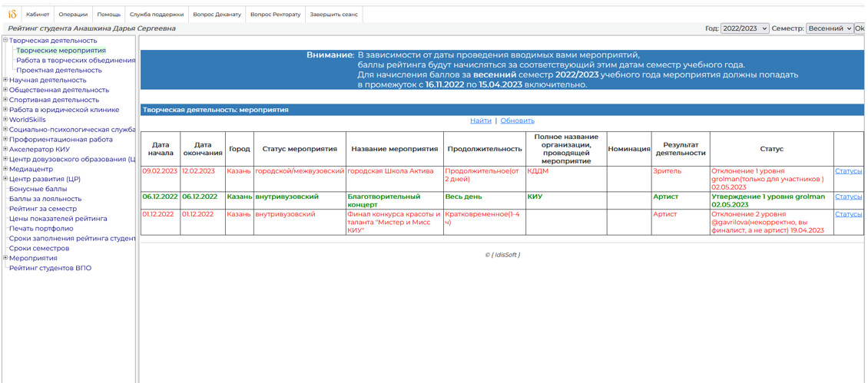Open the Кабинет menu
The width and height of the screenshot is (868, 383).
(38, 15)
